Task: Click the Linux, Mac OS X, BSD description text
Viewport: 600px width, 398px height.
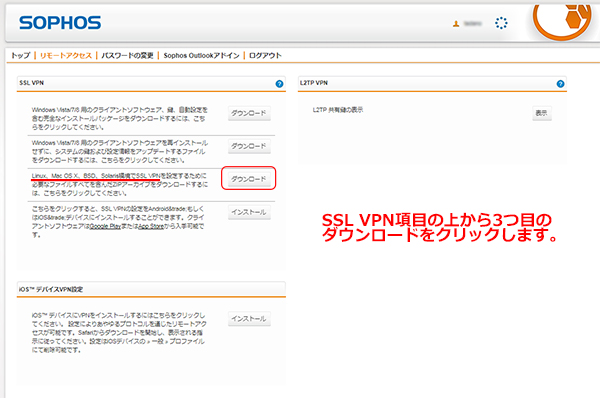Action: 120,184
